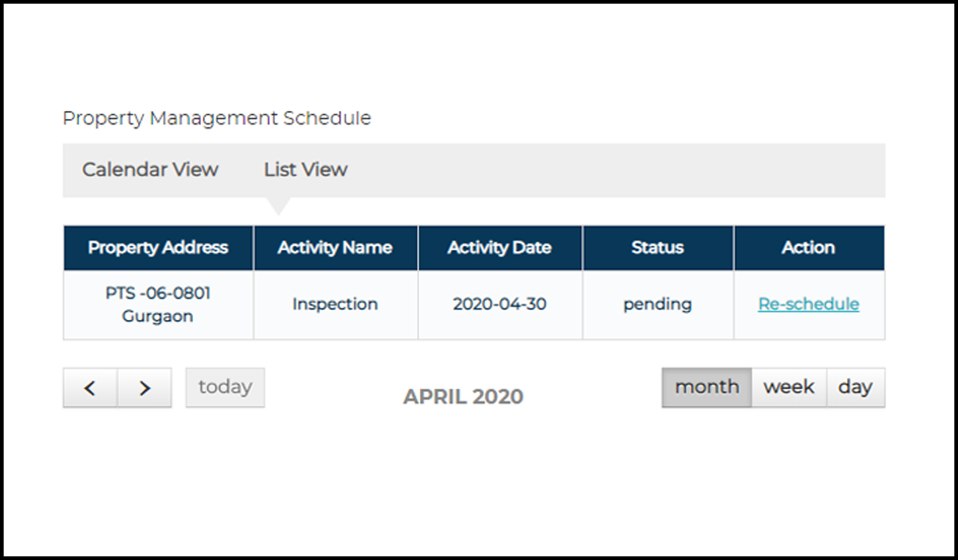Click the Action column header
958x560 pixels.
[809, 248]
